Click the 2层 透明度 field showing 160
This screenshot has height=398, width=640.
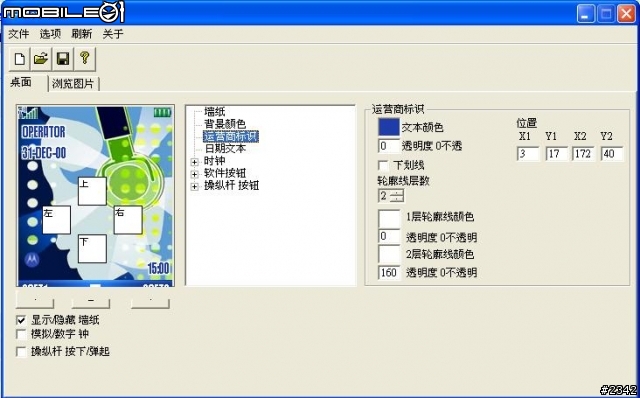click(389, 272)
